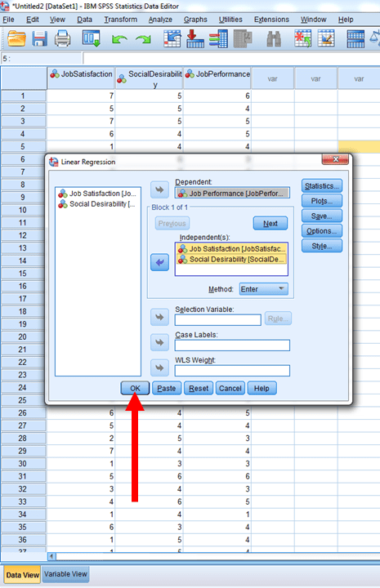
Task: Switch to the Variable View tab
Action: pos(65,574)
